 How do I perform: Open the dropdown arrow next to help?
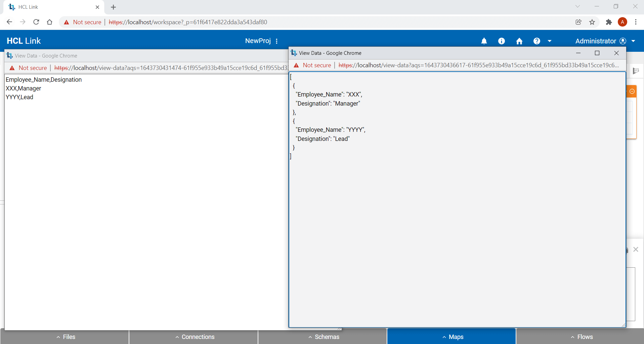549,41
